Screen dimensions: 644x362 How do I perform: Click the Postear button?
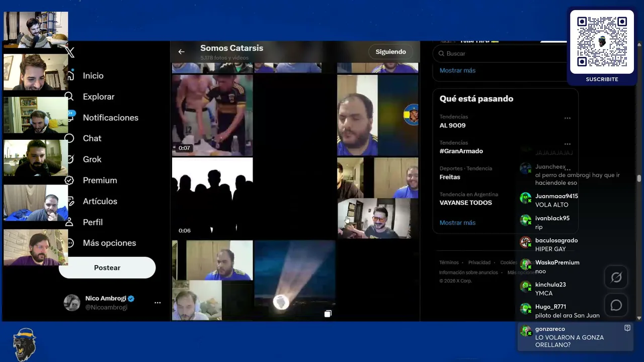[x=107, y=267]
